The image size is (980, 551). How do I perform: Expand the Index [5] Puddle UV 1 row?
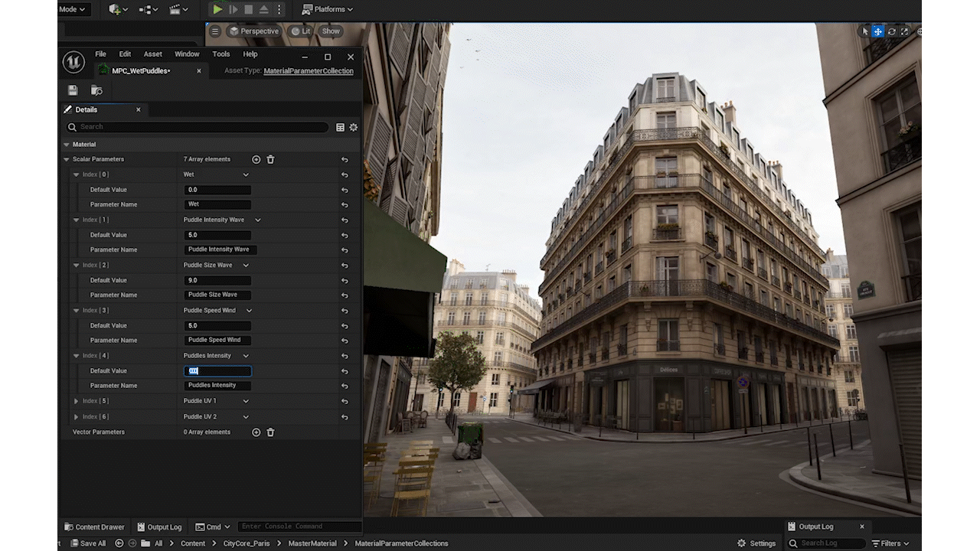76,401
